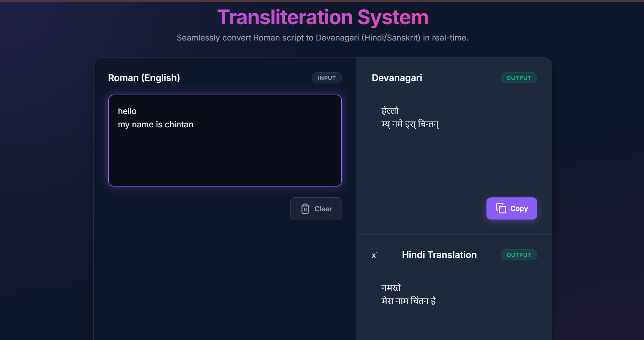Click the Hindi Translation section header
Image resolution: width=644 pixels, height=340 pixels.
tap(439, 255)
